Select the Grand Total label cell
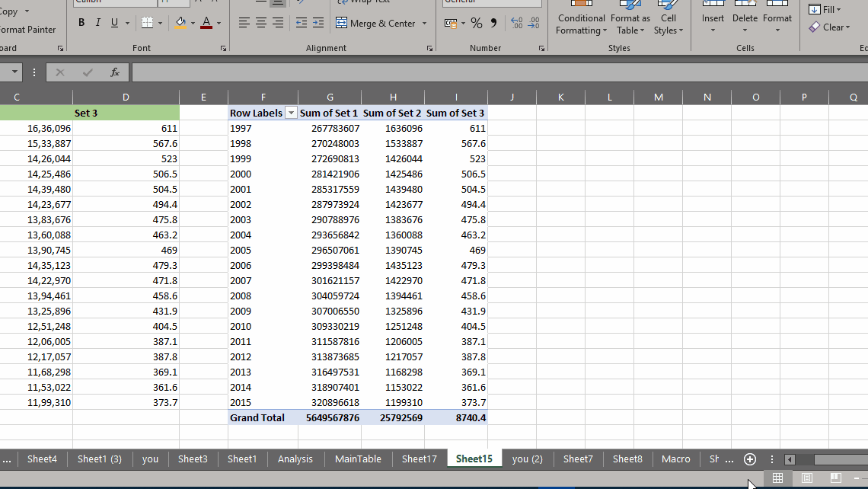This screenshot has width=868, height=489. point(263,418)
